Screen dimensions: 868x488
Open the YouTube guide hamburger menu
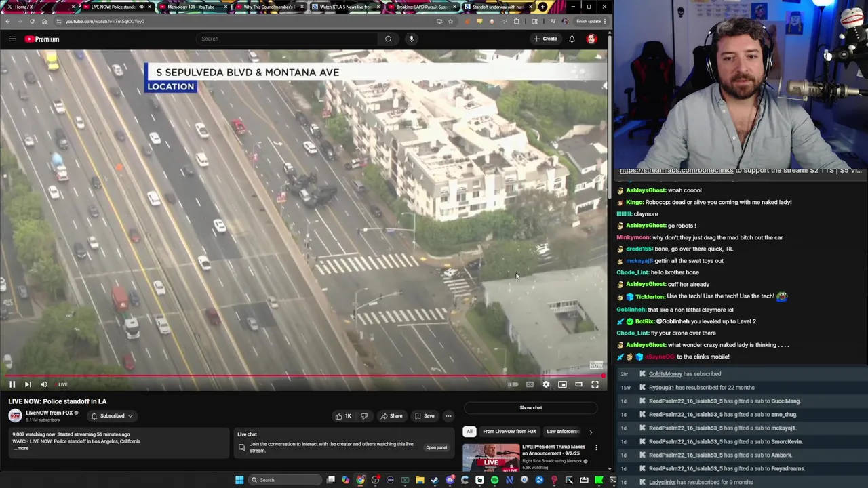pos(12,39)
